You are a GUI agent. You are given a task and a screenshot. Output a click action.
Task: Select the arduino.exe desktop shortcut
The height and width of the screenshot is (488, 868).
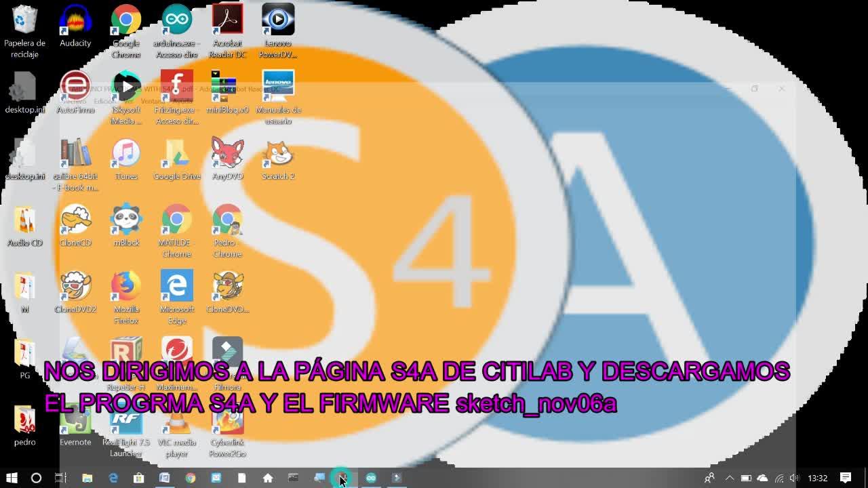(177, 31)
